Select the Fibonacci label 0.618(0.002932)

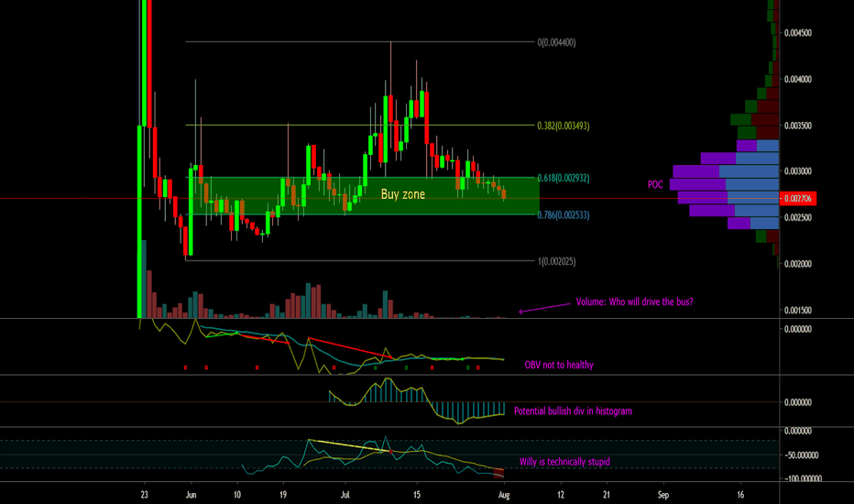pyautogui.click(x=564, y=178)
